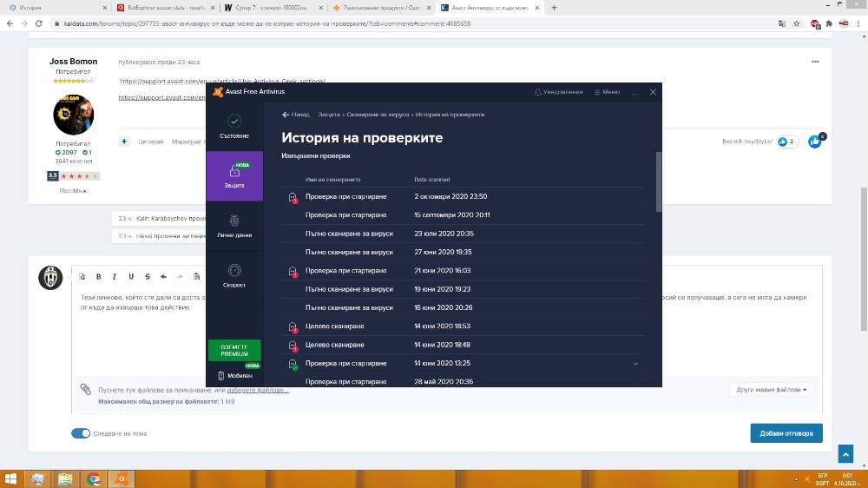Toggle the Следване на тема switch
This screenshot has height=488, width=868.
point(81,433)
